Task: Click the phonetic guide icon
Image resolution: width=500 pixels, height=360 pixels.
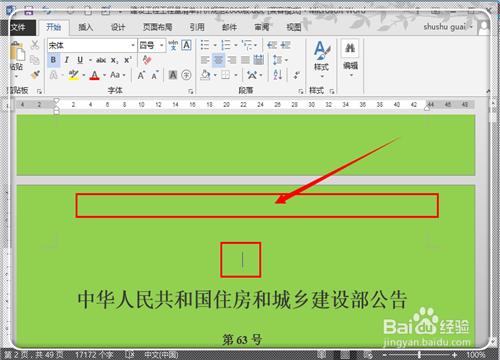Action: [173, 45]
